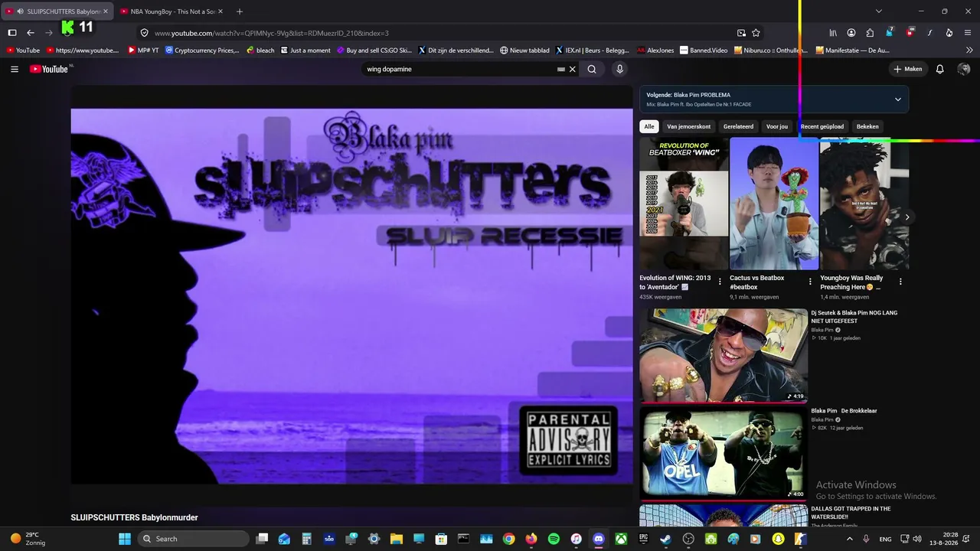Show next shorts with the arrow

(907, 217)
